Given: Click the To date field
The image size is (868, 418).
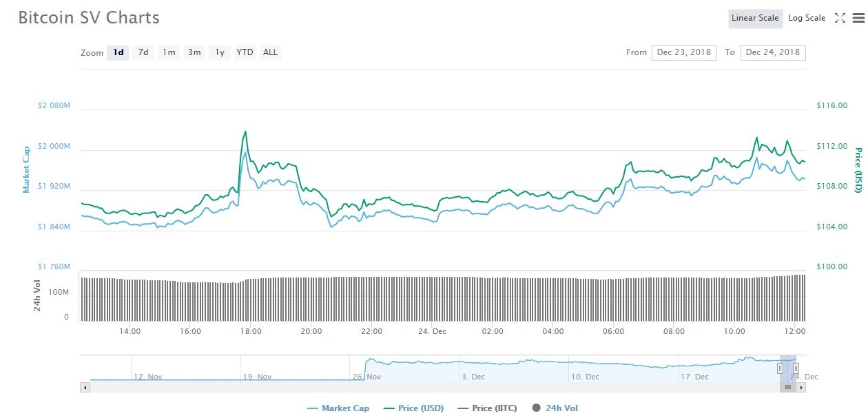Looking at the screenshot, I should 773,52.
